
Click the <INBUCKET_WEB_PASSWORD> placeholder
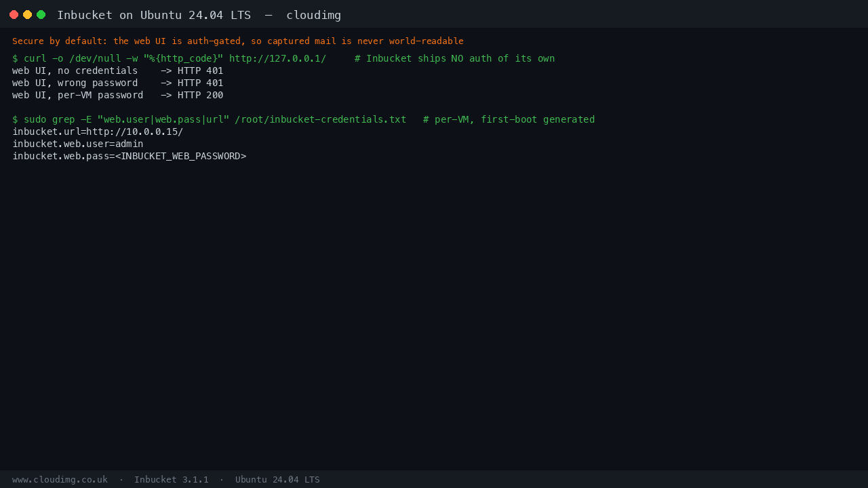180,157
